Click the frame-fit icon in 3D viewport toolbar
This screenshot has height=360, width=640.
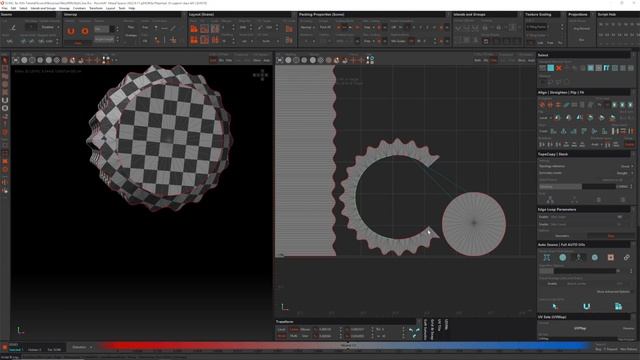(x=16, y=60)
